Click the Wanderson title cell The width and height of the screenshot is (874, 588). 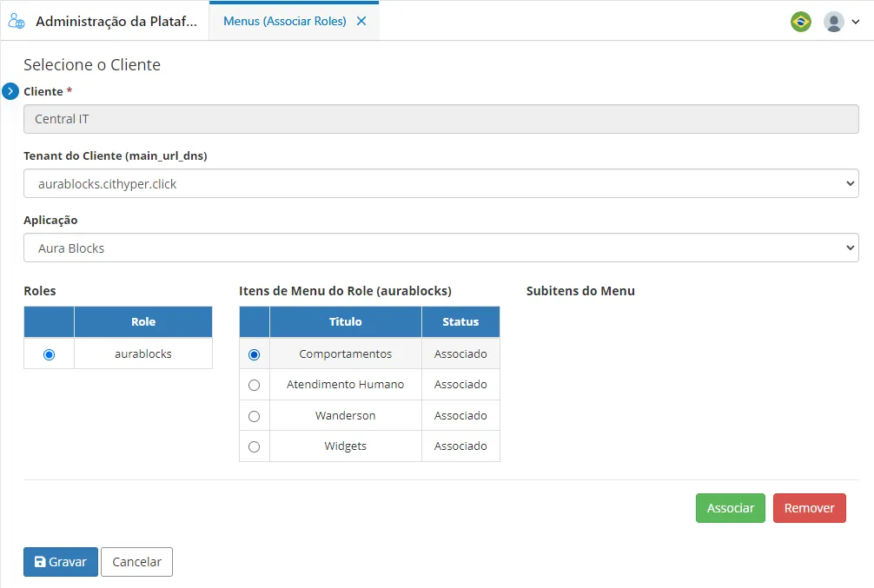coord(346,415)
